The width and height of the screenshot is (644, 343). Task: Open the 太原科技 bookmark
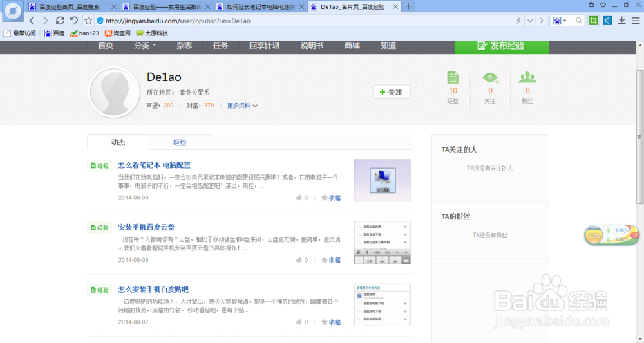(x=152, y=33)
